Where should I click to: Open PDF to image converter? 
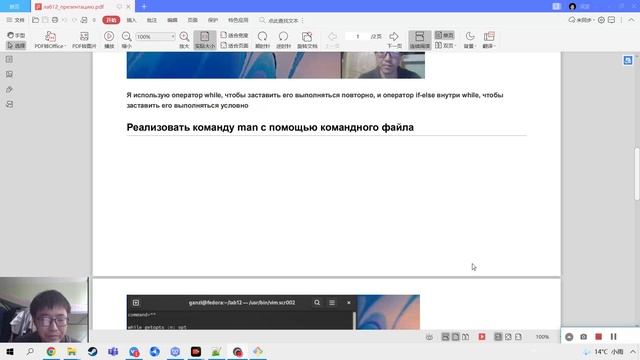coord(84,40)
